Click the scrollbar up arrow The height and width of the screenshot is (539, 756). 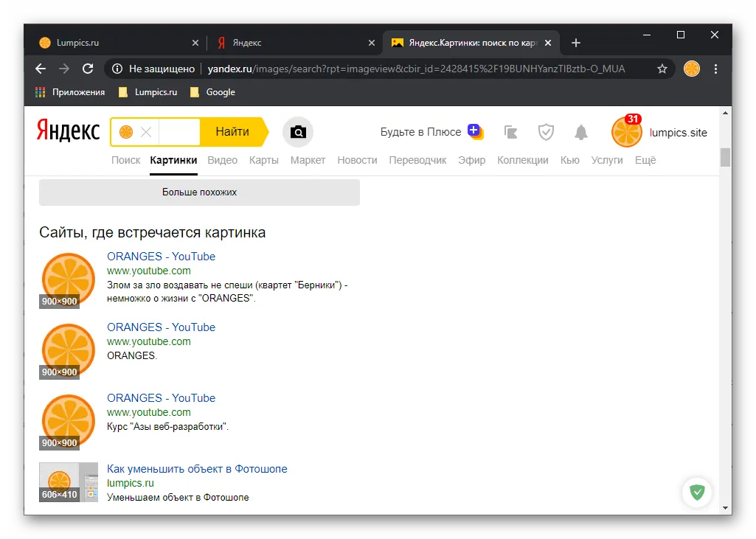[725, 113]
